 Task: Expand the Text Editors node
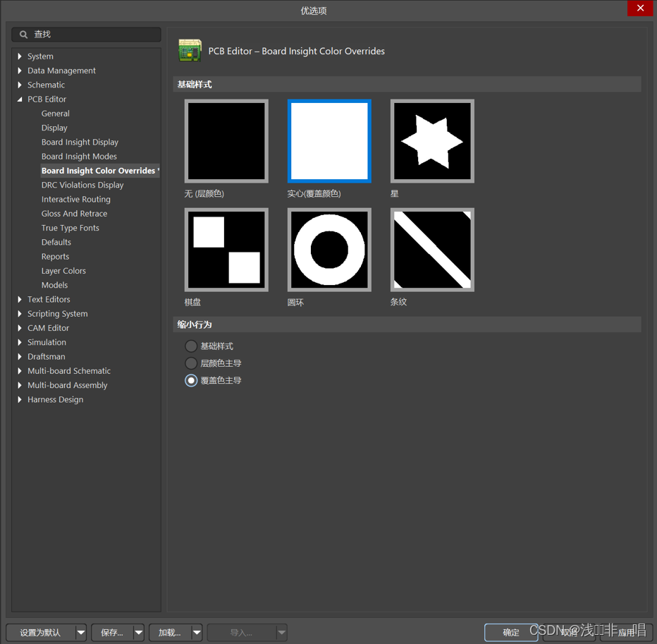20,299
